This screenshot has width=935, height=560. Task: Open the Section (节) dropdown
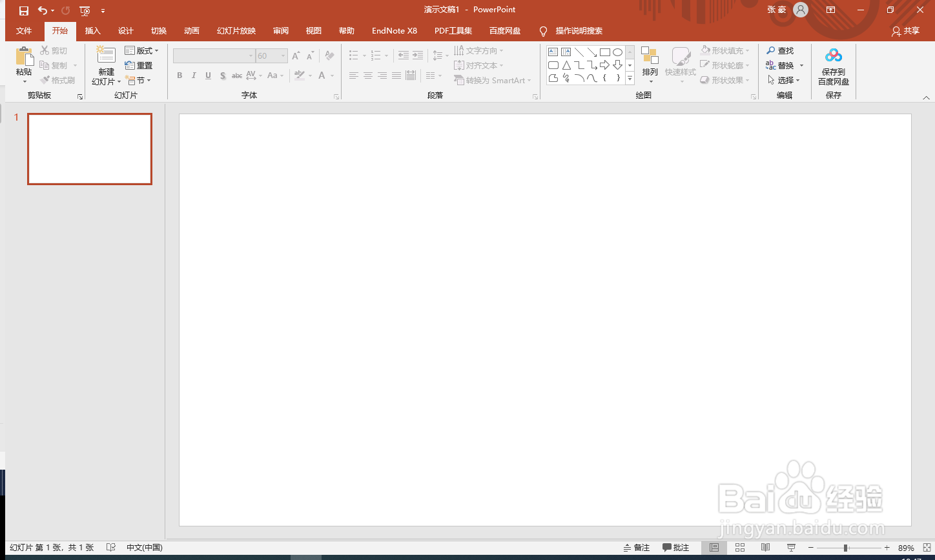pyautogui.click(x=138, y=81)
